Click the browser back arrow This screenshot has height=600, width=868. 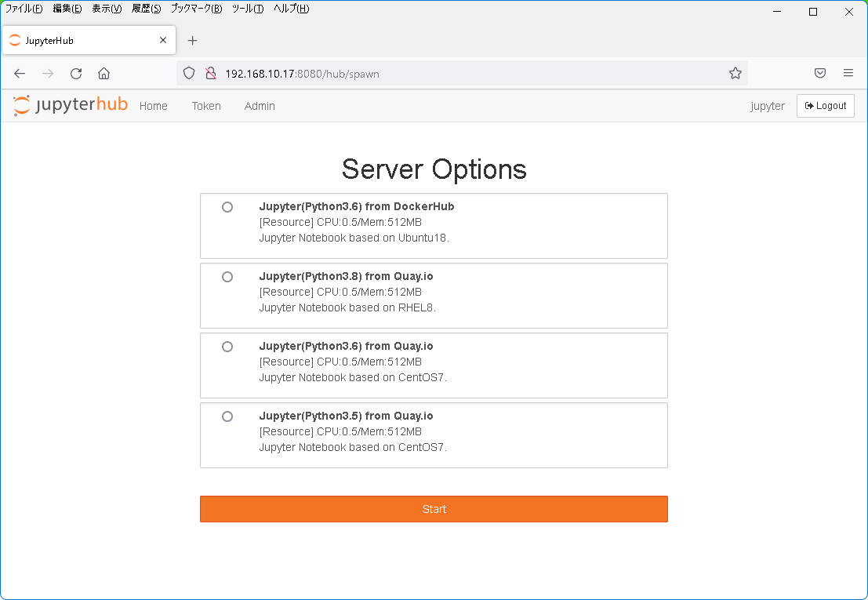[x=20, y=74]
